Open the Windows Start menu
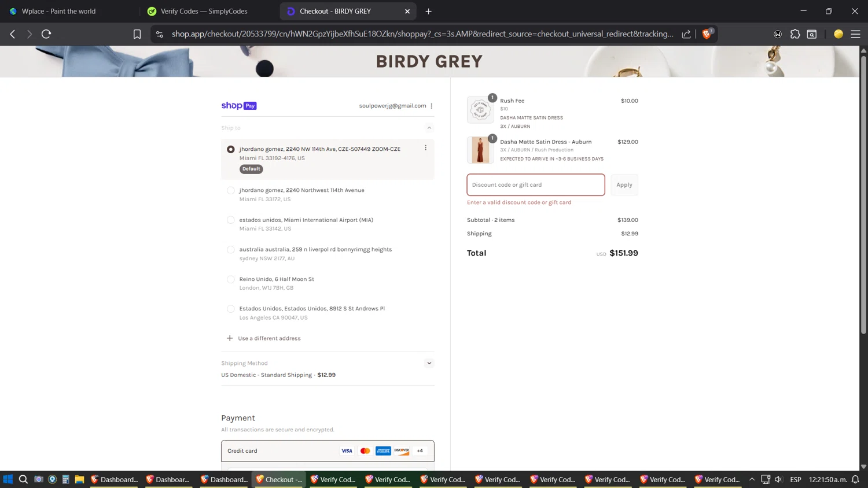 point(8,479)
